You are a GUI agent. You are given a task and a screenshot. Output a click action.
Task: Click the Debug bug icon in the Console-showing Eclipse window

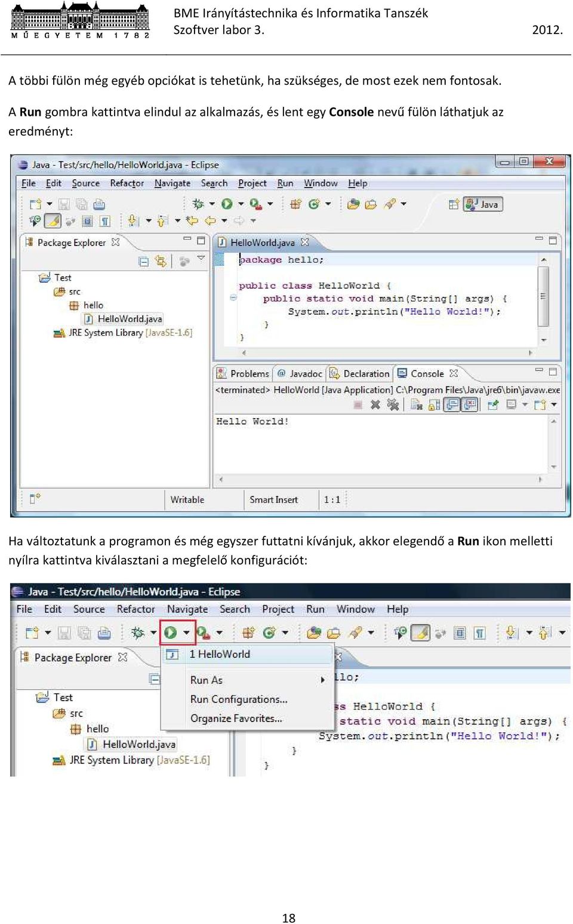tap(198, 204)
